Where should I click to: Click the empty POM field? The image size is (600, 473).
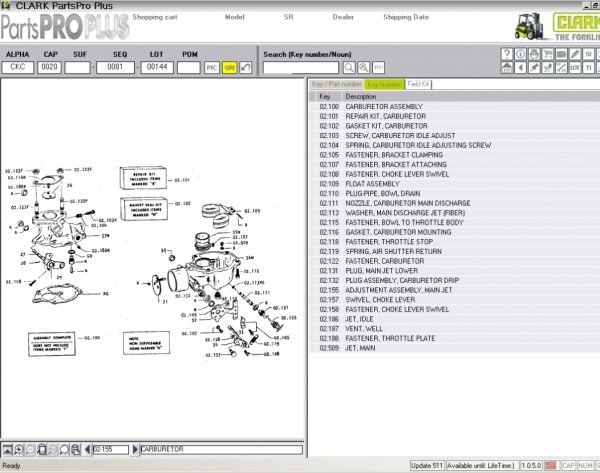[x=189, y=67]
